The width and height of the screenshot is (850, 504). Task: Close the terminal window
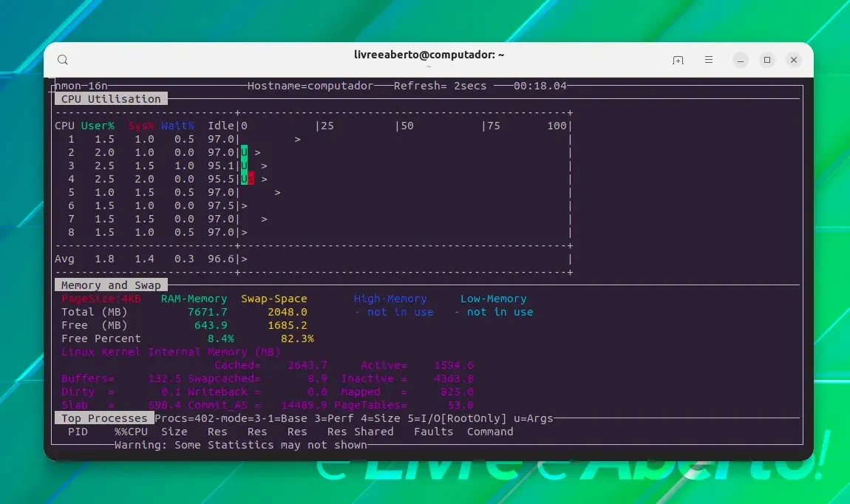[x=794, y=60]
